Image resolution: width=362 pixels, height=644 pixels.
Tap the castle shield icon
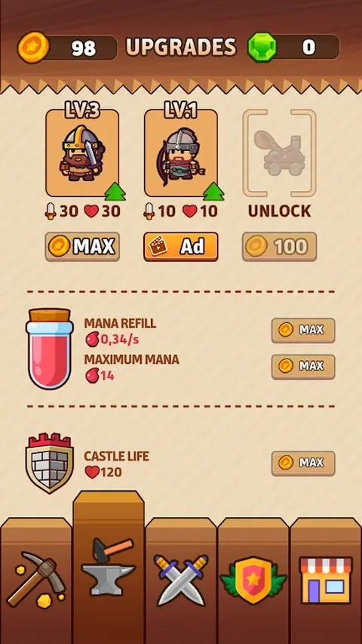point(50,463)
